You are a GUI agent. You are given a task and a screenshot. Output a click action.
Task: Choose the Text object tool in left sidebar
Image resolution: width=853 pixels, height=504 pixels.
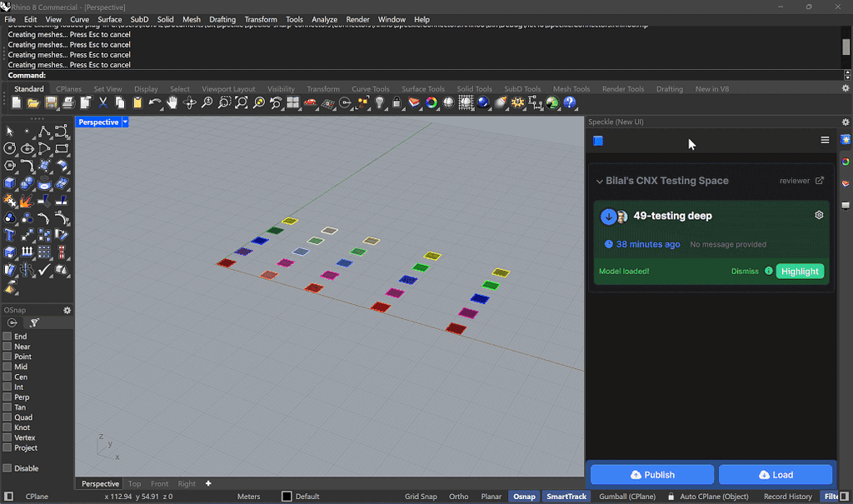coord(10,235)
